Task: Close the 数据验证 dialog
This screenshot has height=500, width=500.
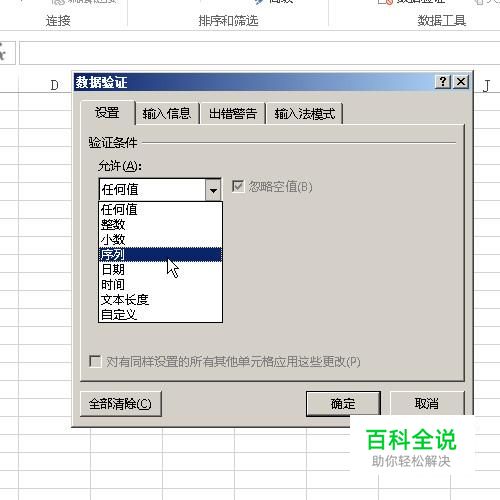Action: tap(461, 82)
